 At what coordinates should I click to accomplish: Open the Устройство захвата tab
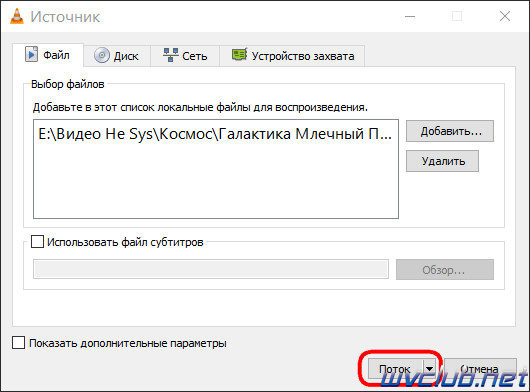pos(292,56)
